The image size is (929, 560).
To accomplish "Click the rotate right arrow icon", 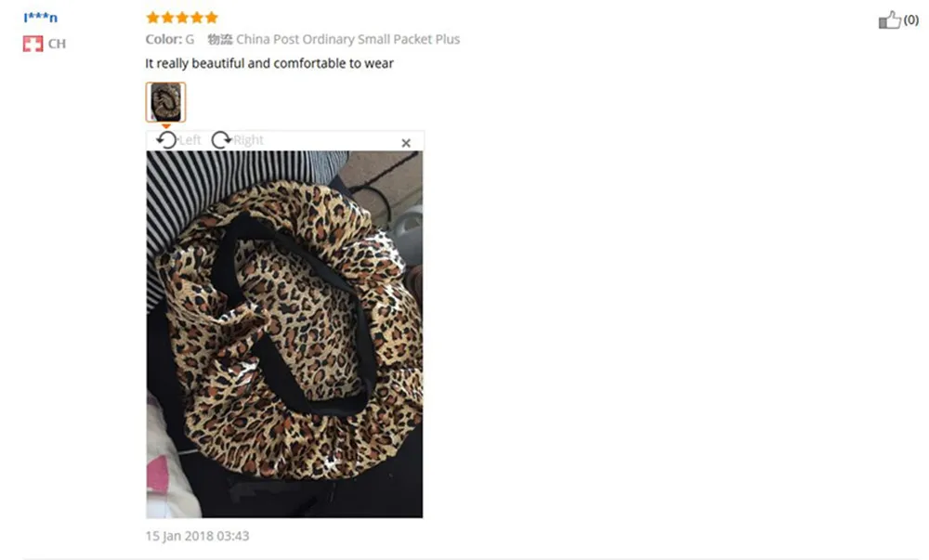I will [x=222, y=140].
